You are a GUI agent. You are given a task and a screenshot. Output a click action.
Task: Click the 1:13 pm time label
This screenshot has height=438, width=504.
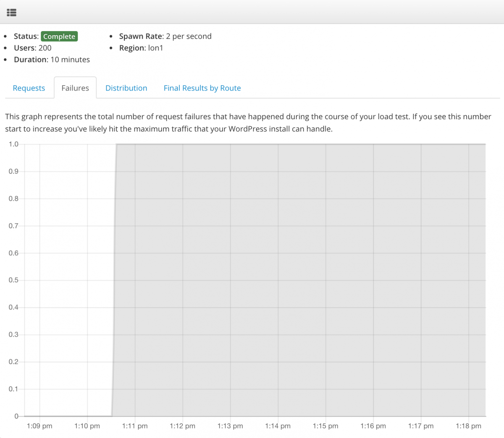(230, 426)
